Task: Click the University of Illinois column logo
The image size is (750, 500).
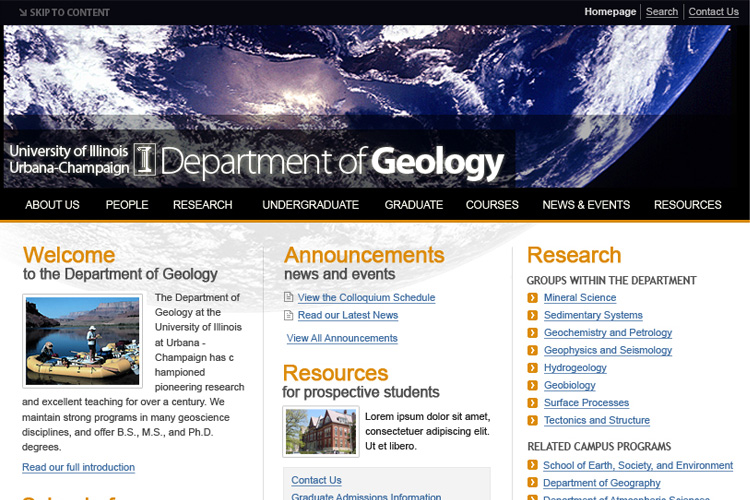Action: [x=144, y=159]
